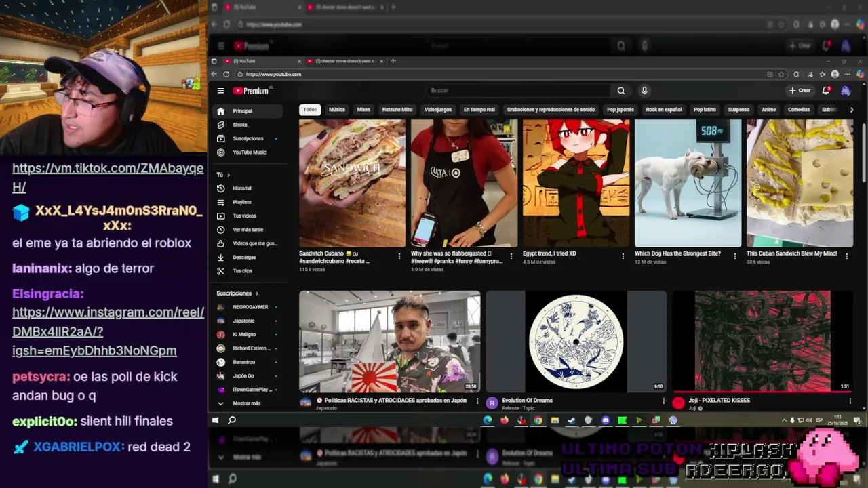Image resolution: width=868 pixels, height=488 pixels.
Task: Select the Hatsune Miku filter chip
Action: pyautogui.click(x=397, y=110)
